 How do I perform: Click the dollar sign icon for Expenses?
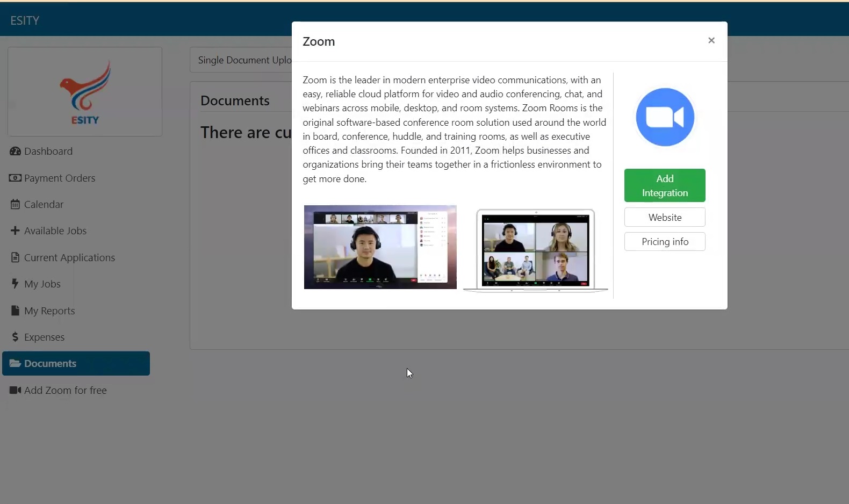coord(15,337)
